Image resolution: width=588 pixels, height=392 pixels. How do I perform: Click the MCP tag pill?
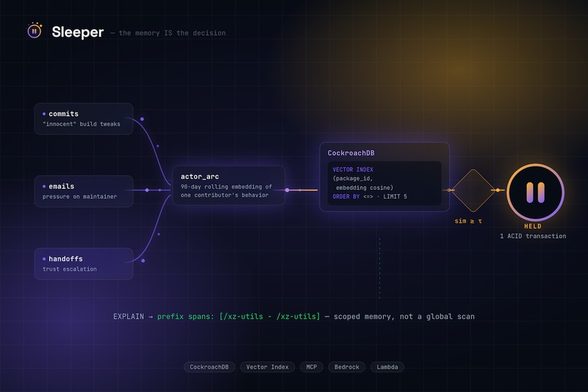[312, 367]
